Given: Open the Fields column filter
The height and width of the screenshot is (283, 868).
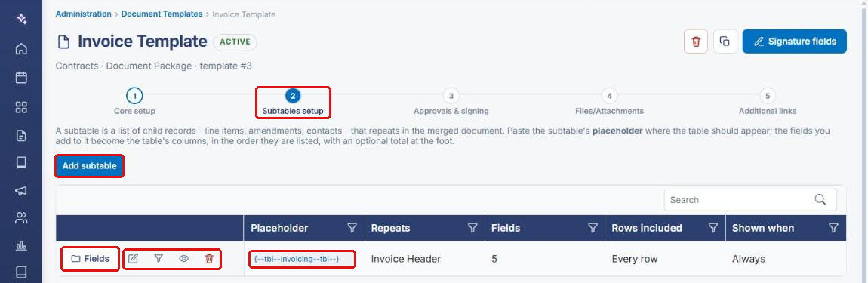Looking at the screenshot, I should pyautogui.click(x=593, y=228).
